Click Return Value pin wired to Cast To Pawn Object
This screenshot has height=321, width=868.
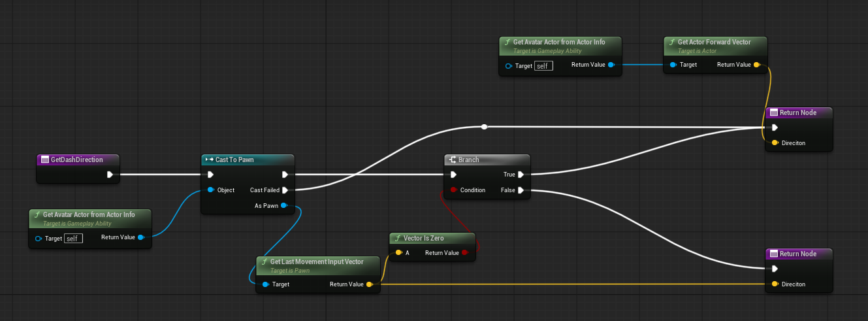coord(141,237)
